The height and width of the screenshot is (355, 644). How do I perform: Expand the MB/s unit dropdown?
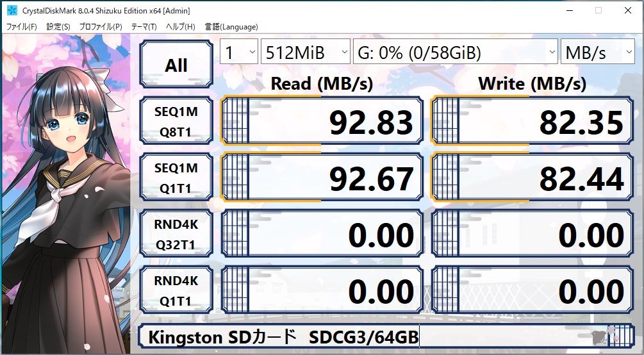[598, 52]
